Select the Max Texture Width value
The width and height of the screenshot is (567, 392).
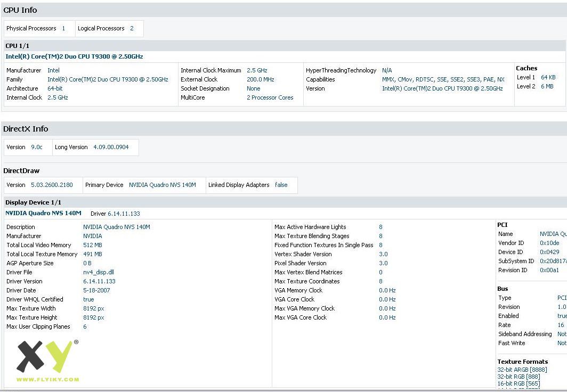coord(94,308)
